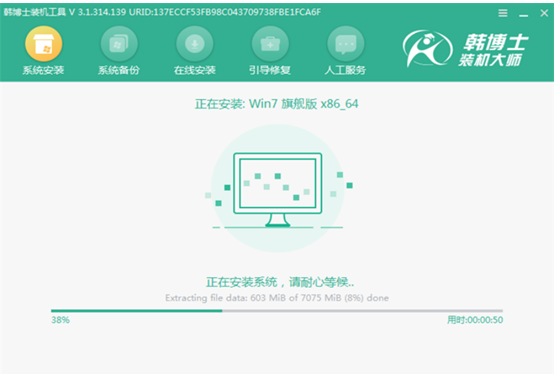The height and width of the screenshot is (374, 557).
Task: Open the 系统备份 backup icon
Action: pos(119,44)
